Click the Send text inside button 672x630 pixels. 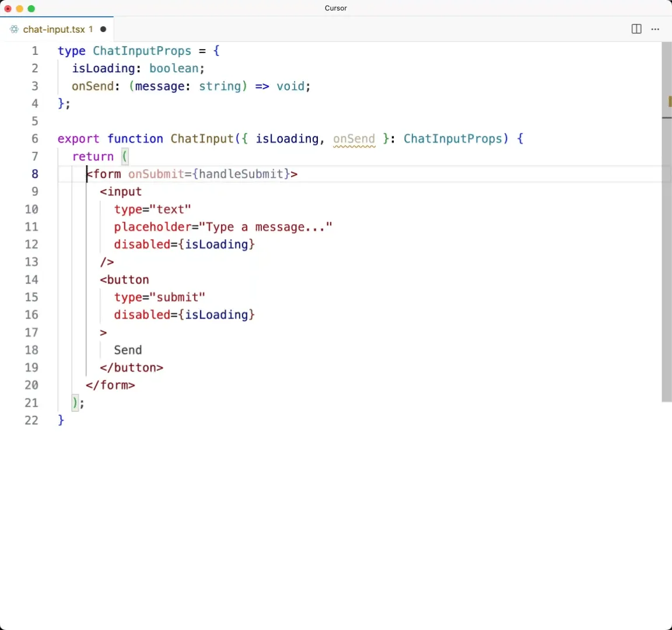(x=128, y=350)
